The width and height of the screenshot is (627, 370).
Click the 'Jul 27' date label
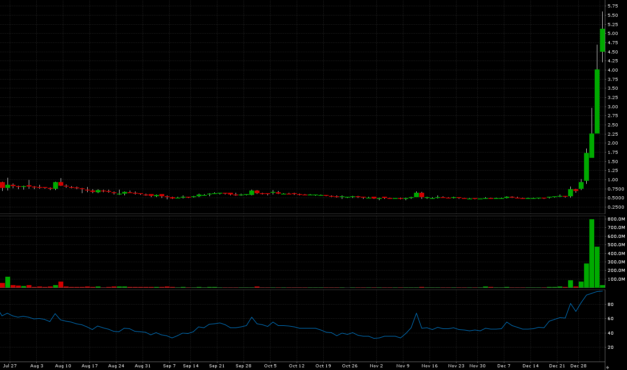click(10, 366)
